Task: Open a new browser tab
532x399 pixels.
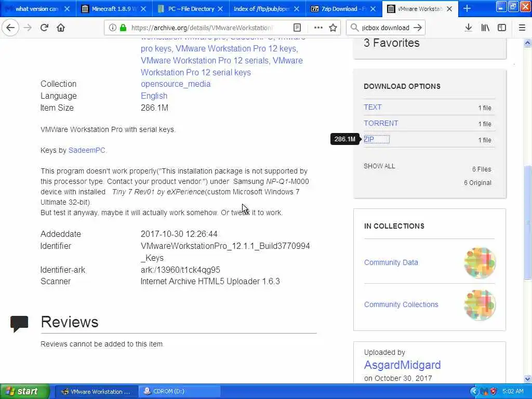Action: click(467, 8)
